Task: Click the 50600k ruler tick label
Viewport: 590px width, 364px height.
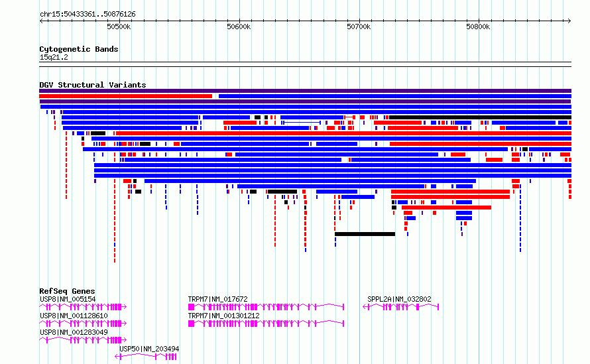Action: click(239, 27)
